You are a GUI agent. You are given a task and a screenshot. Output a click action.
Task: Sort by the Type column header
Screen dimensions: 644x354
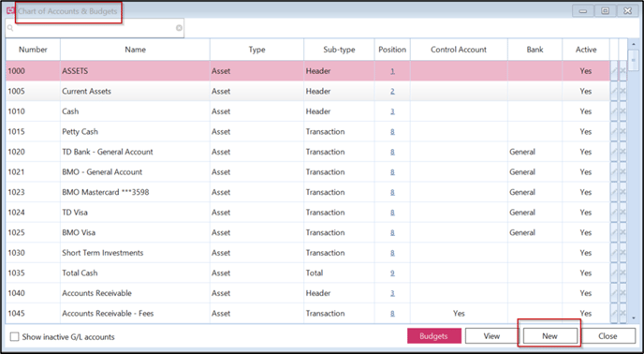click(x=256, y=50)
